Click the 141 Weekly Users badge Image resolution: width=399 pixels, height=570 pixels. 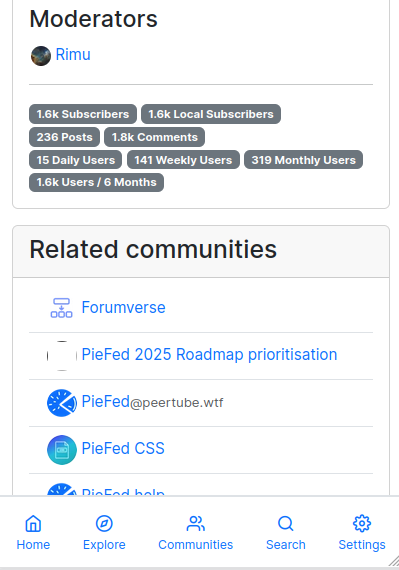point(183,160)
